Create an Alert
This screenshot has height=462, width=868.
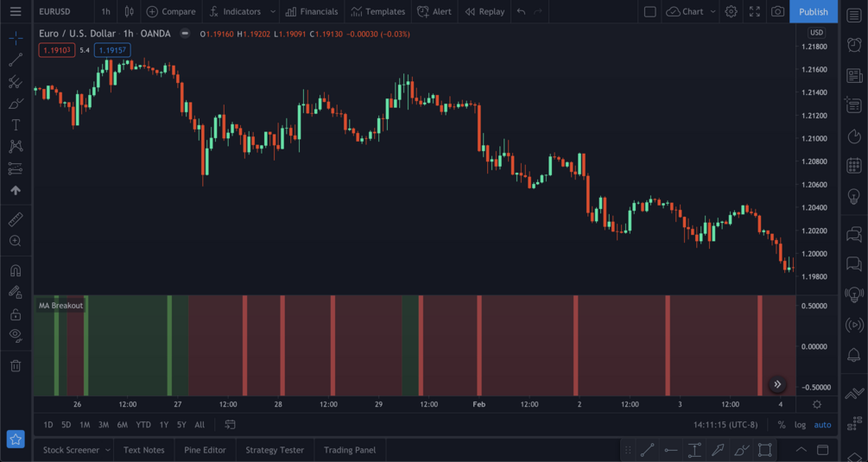[x=434, y=11]
